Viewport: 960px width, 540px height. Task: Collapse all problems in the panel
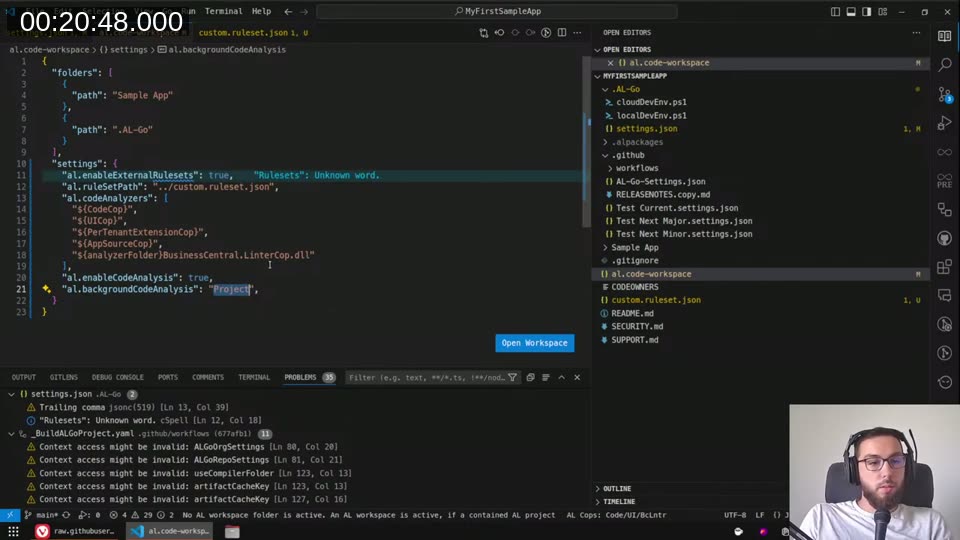coord(530,378)
